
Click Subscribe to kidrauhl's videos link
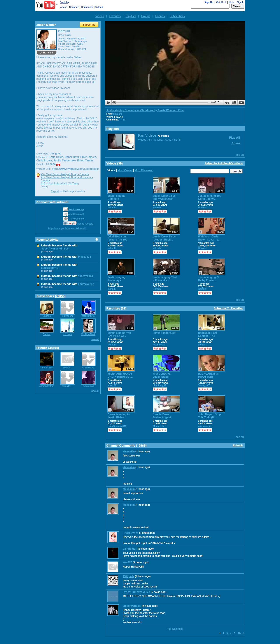(224, 163)
